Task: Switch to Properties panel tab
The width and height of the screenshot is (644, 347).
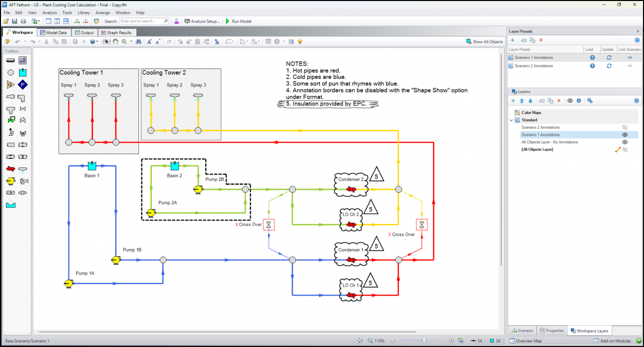Action: tap(551, 330)
